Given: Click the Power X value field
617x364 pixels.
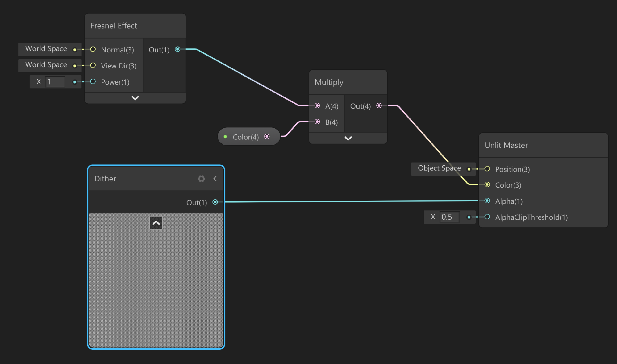Looking at the screenshot, I should [55, 82].
